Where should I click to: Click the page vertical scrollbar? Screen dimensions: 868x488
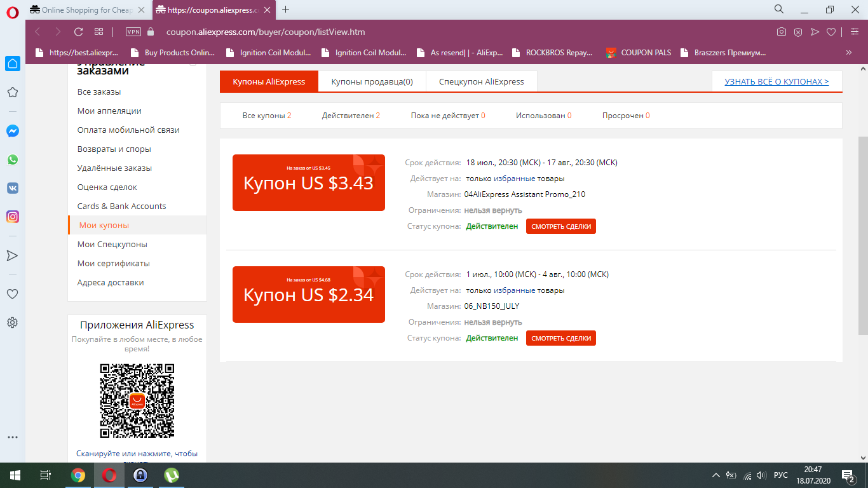863,235
